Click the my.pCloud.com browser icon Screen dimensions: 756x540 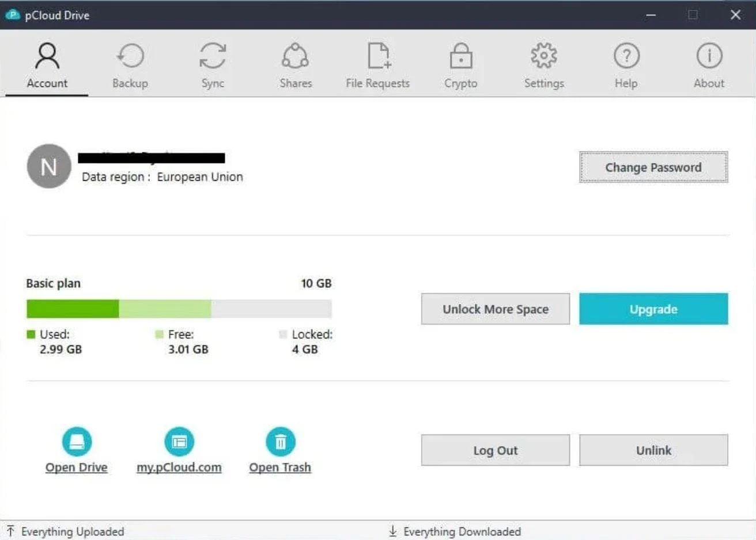179,442
